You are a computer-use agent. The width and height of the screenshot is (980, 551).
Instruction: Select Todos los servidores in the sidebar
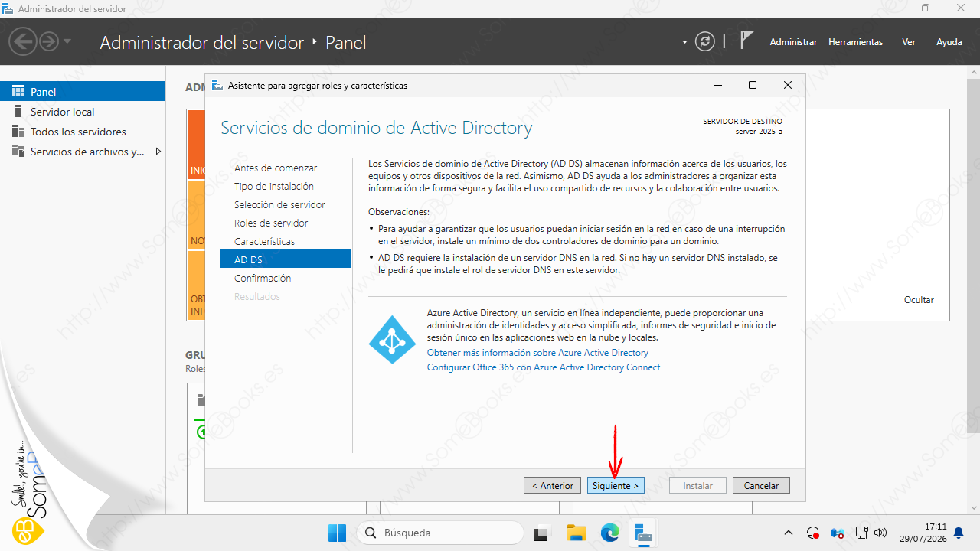pyautogui.click(x=83, y=132)
